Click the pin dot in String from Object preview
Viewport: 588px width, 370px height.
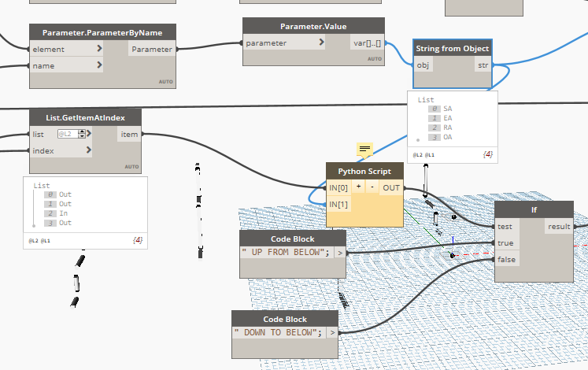pos(418,140)
